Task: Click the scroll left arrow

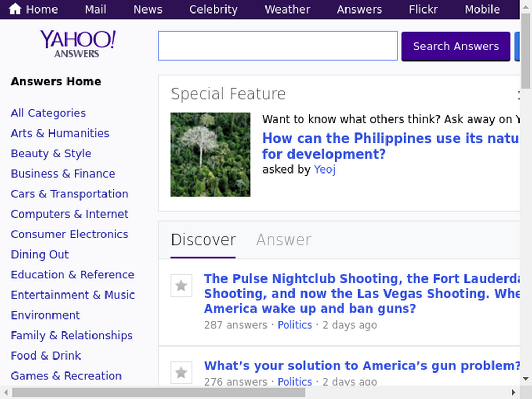Action: (6, 393)
